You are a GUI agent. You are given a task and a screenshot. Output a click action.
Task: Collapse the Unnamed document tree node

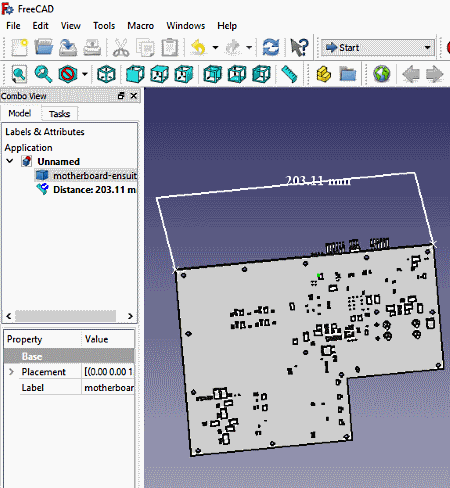(x=10, y=161)
